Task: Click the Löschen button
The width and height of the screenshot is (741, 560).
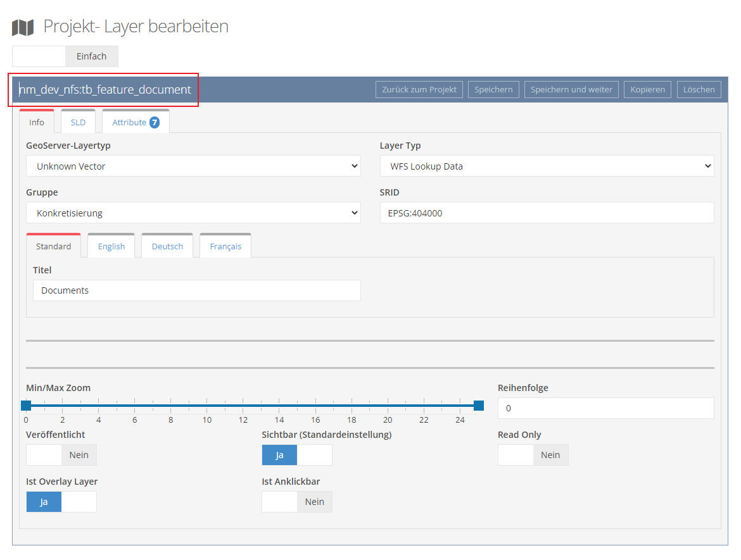Action: tap(699, 90)
